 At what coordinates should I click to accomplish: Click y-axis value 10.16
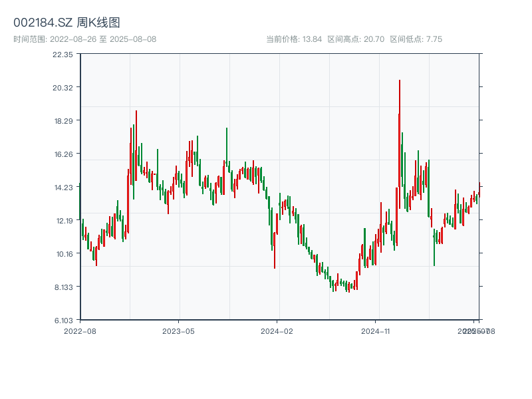(x=65, y=254)
